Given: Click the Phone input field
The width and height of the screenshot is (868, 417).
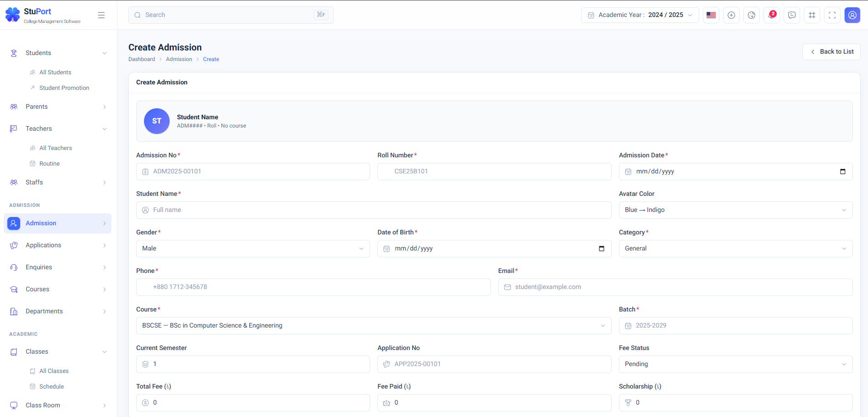Looking at the screenshot, I should tap(314, 287).
